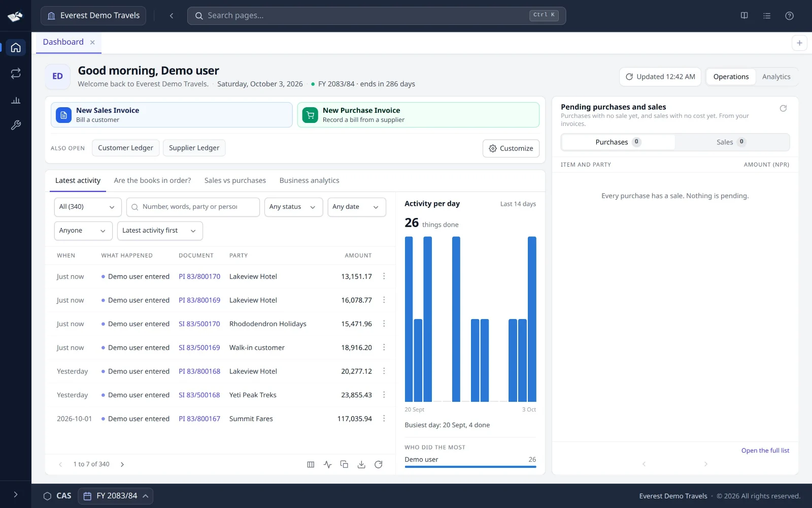Click the activity pulse icon below the table

pos(327,464)
